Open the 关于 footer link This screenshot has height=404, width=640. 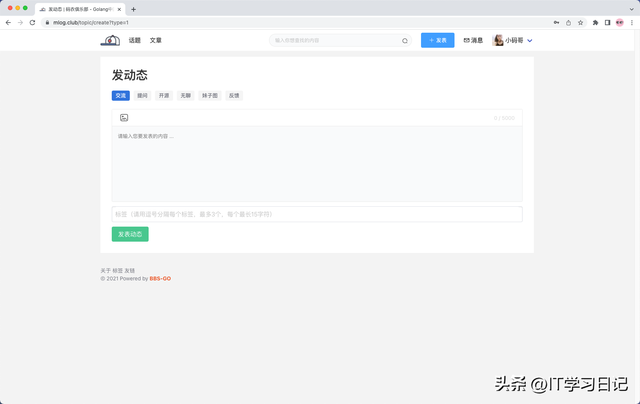105,271
